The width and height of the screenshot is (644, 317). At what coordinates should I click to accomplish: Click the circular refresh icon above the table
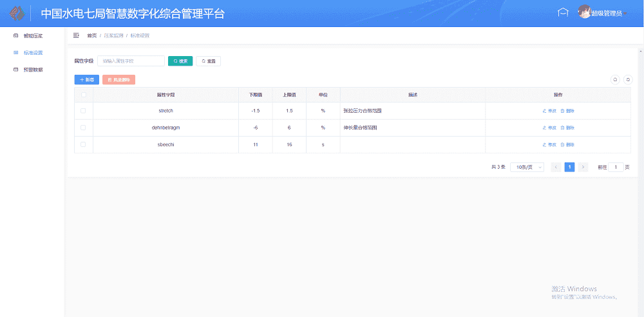628,79
